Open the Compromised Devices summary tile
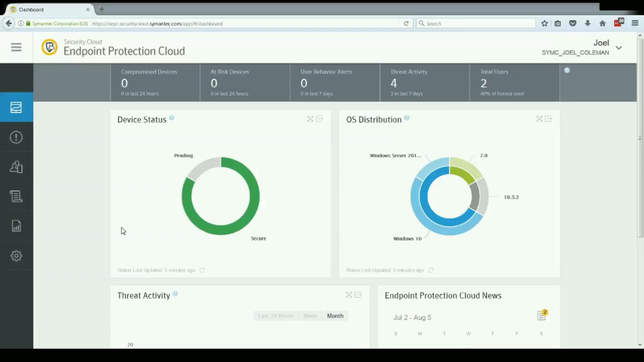644x362 pixels. click(155, 82)
